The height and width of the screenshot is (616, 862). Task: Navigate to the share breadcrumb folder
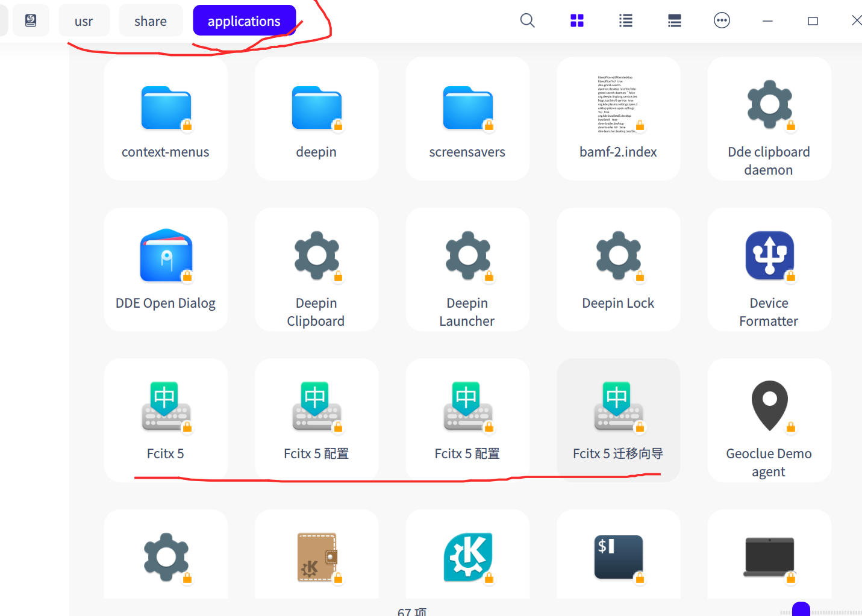(x=150, y=20)
